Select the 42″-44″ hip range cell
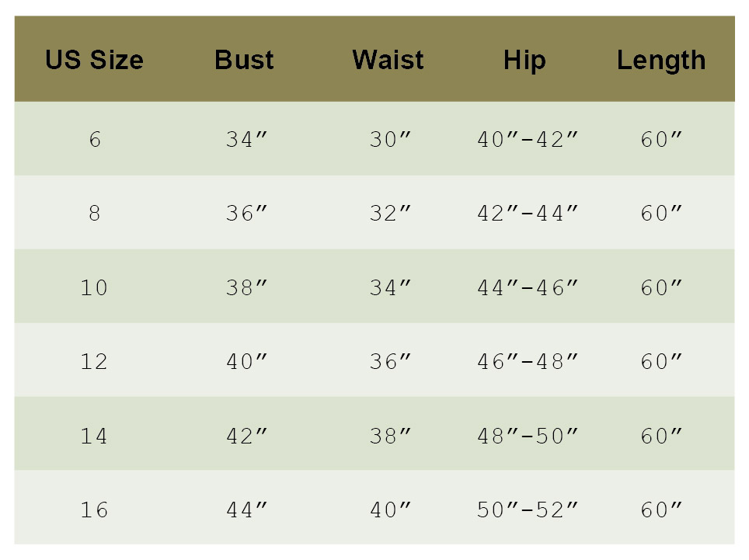 [x=528, y=214]
